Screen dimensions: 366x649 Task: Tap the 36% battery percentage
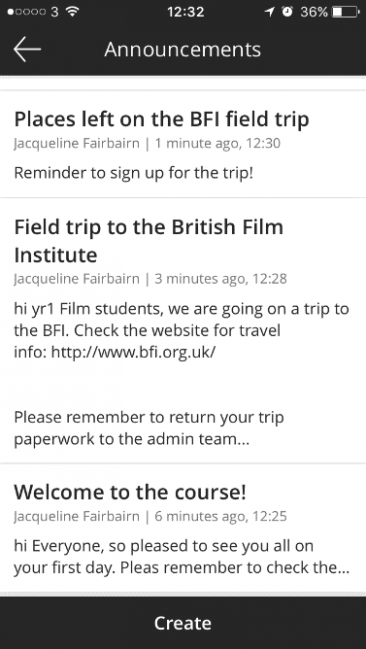pyautogui.click(x=314, y=12)
